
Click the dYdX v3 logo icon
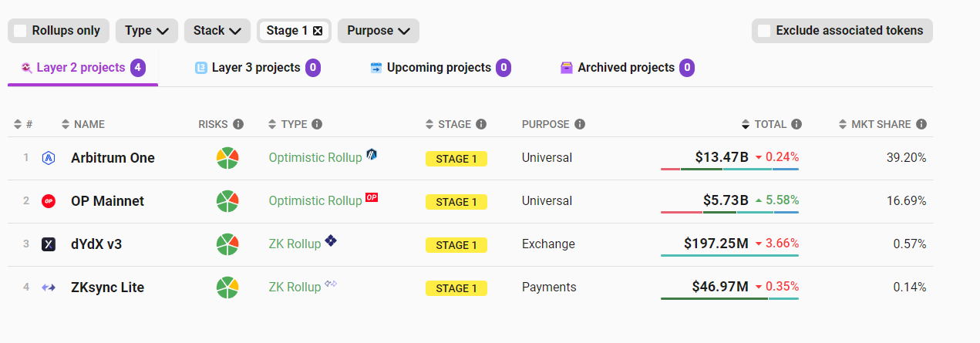49,244
